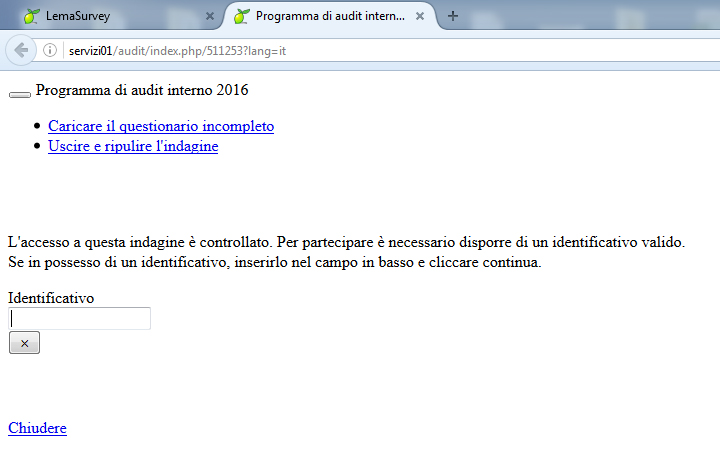Toggle the small button beside the survey title
Image resolution: width=720 pixels, height=467 pixels.
point(20,94)
